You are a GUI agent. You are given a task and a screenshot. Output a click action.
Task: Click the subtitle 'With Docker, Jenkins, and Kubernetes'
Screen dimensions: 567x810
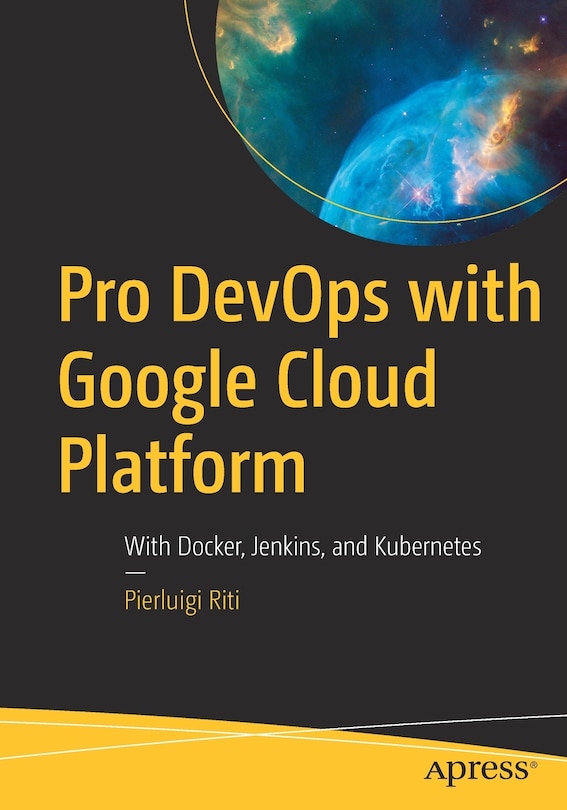[x=303, y=547]
